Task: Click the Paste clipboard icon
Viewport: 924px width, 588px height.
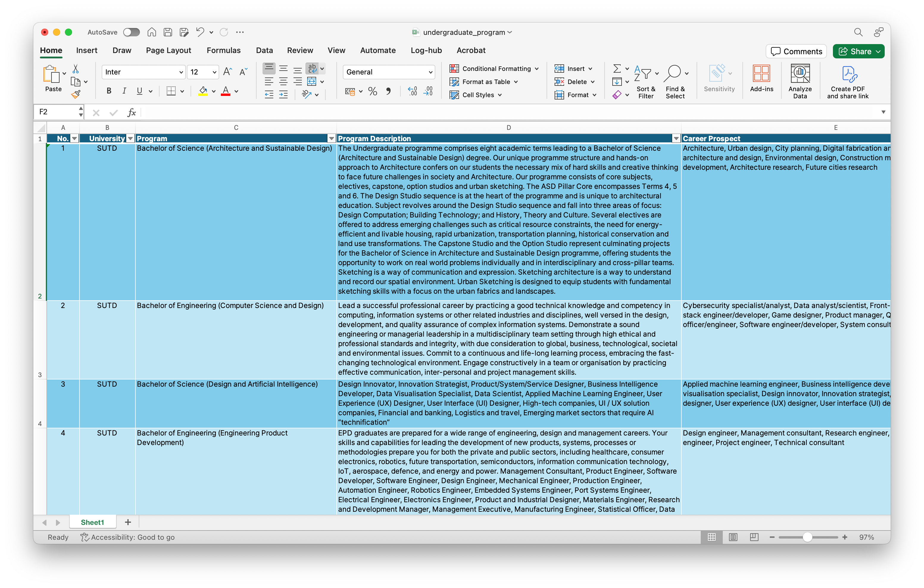Action: click(51, 74)
